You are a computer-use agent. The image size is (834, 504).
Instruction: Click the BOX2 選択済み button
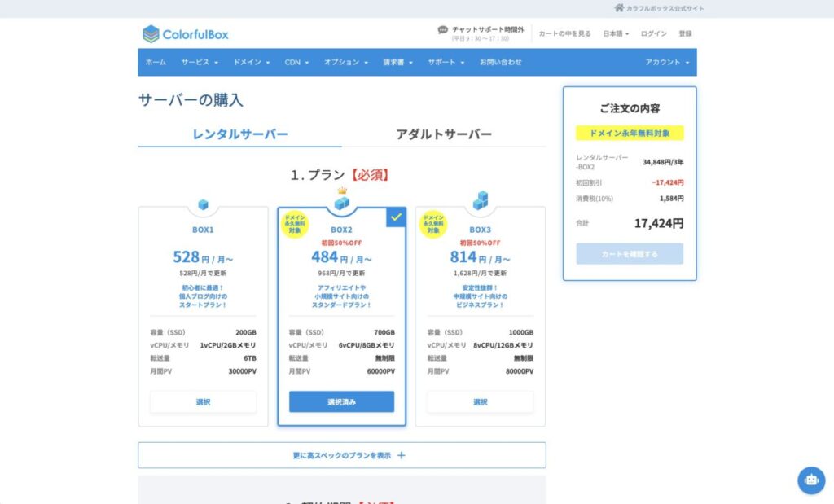tap(341, 401)
